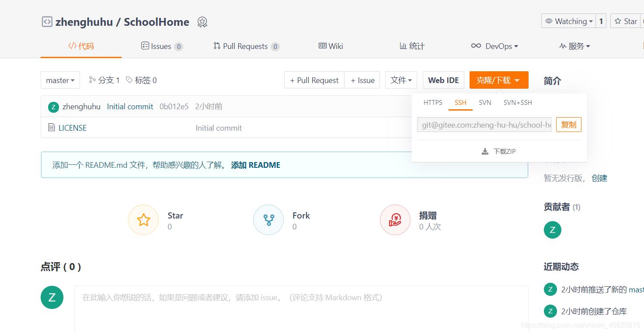Image resolution: width=644 pixels, height=333 pixels.
Task: Click the 下载ZIP link
Action: pyautogui.click(x=499, y=152)
